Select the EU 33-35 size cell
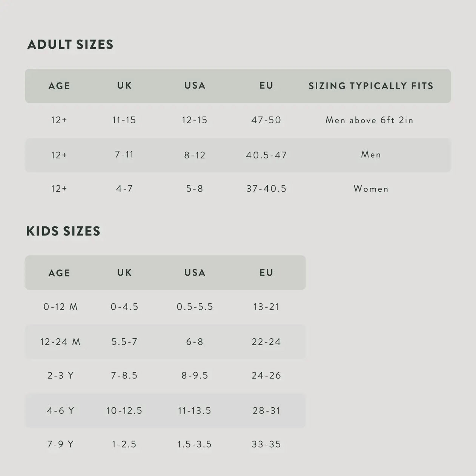 click(x=266, y=444)
